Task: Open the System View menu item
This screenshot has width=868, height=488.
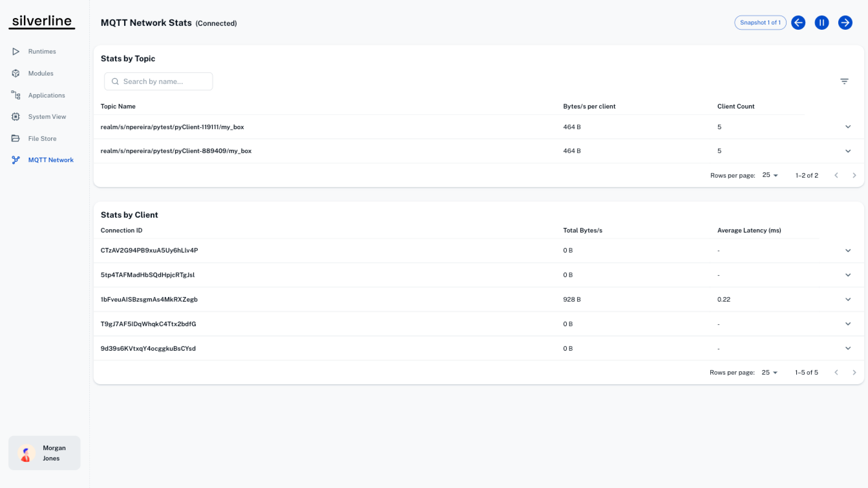Action: 47,117
